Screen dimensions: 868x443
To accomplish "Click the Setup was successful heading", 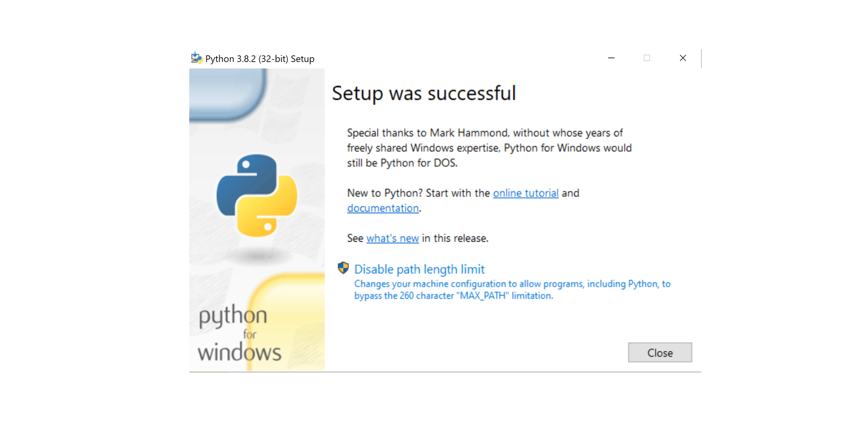I will pos(424,93).
